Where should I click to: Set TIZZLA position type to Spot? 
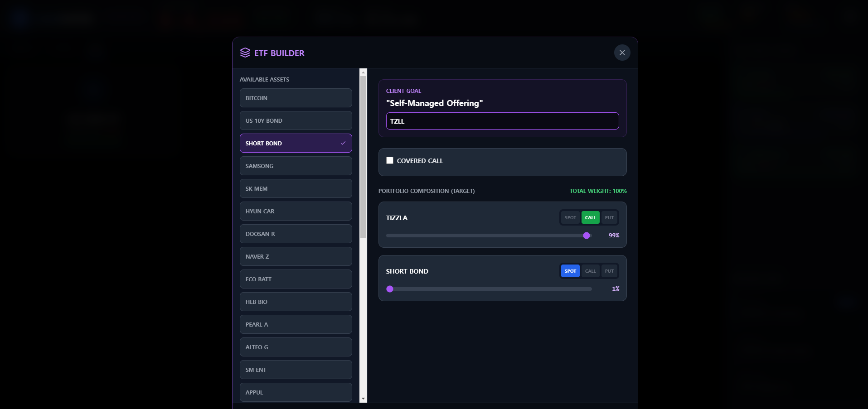tap(570, 218)
